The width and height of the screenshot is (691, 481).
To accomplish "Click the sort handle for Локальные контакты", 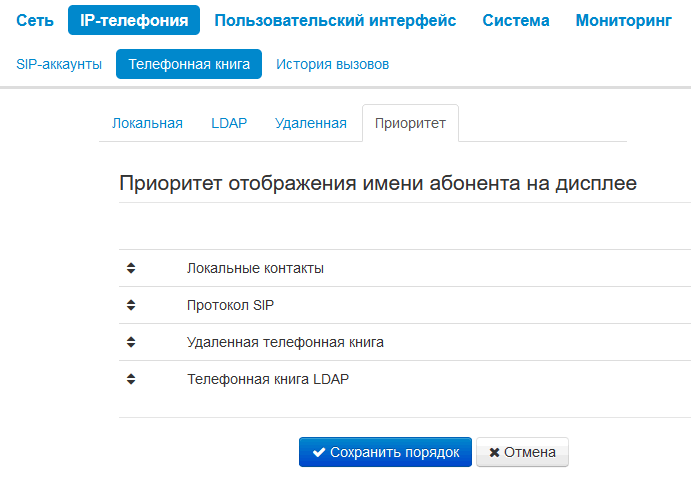I will pos(130,268).
